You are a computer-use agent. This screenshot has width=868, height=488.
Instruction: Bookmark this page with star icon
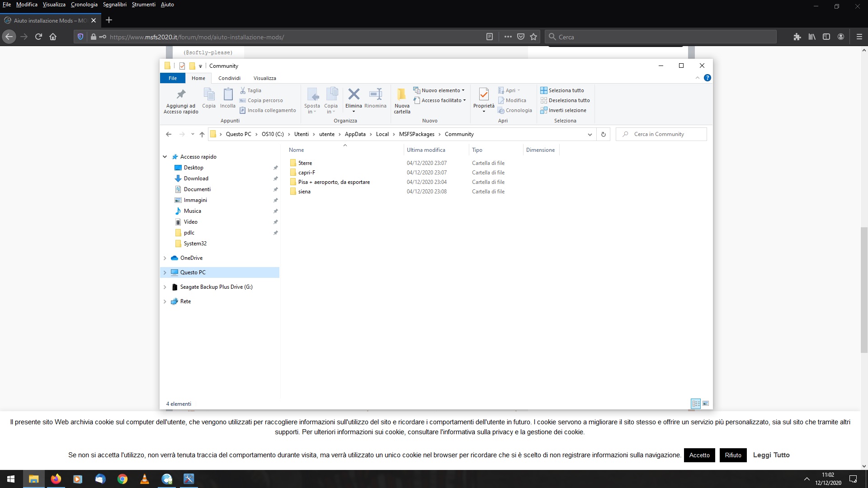[533, 37]
